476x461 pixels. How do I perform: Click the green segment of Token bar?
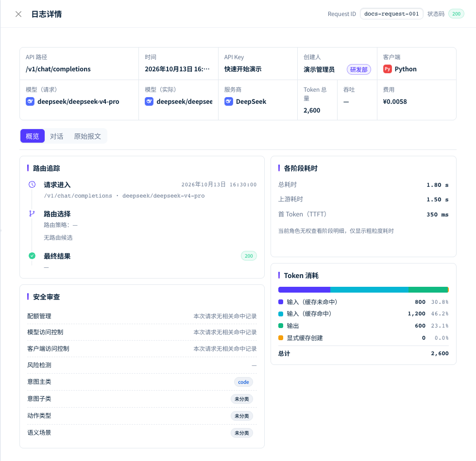[x=428, y=290]
